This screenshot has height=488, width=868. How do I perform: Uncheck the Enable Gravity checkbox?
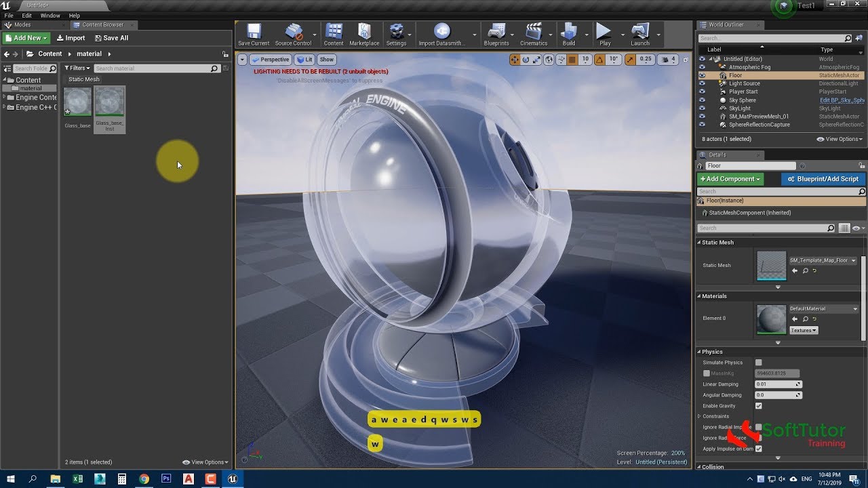click(x=759, y=406)
